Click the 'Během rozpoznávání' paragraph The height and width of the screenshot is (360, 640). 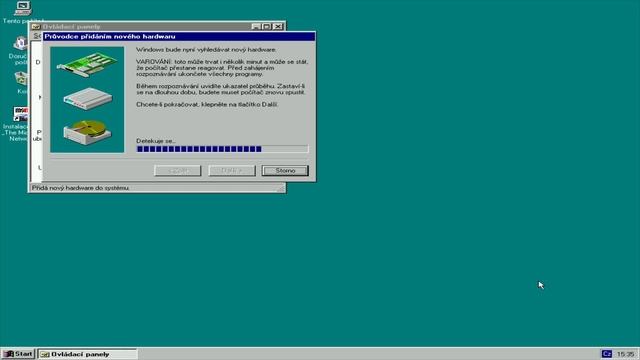point(221,89)
